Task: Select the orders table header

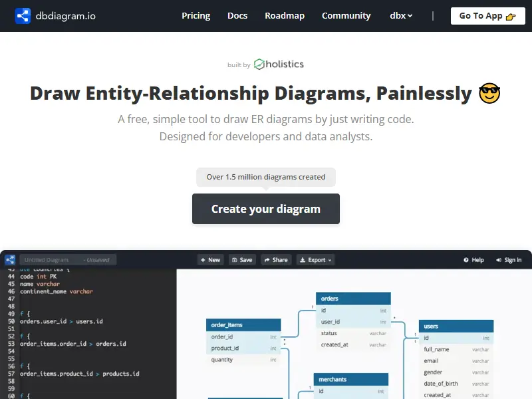Action: 353,299
